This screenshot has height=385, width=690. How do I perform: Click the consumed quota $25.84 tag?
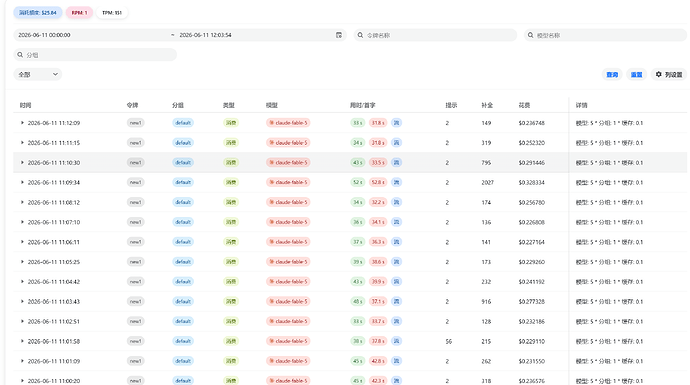pyautogui.click(x=38, y=13)
